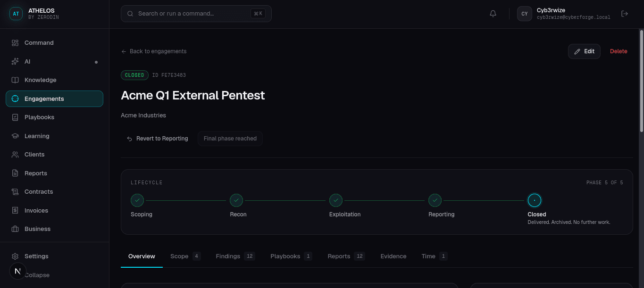This screenshot has height=288, width=644.
Task: Switch to the Scope tab
Action: 185,256
